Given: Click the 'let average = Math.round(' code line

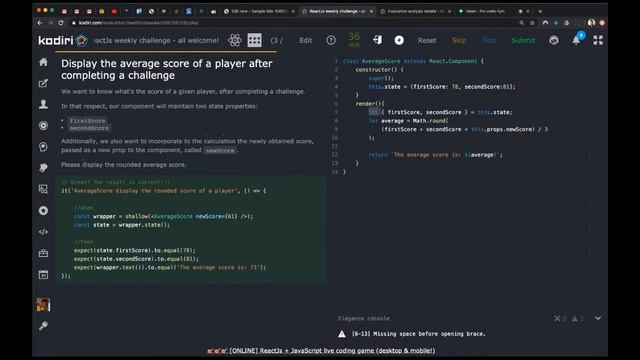Looking at the screenshot, I should [408, 121].
